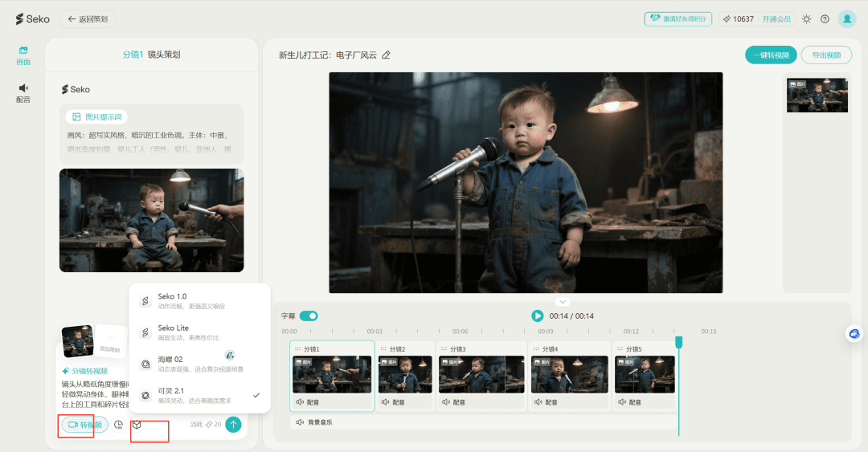Click 邀请好友得积分 invite banner
This screenshot has height=452, width=868.
678,18
